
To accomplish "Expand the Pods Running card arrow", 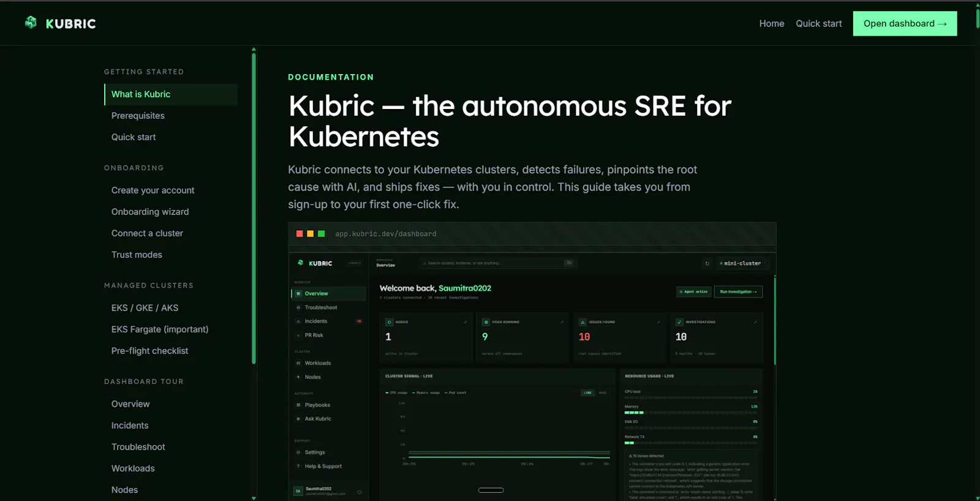I will tap(562, 322).
